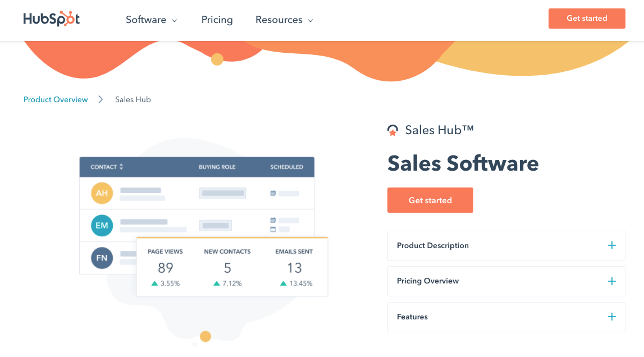Click the AH contact avatar

(102, 193)
